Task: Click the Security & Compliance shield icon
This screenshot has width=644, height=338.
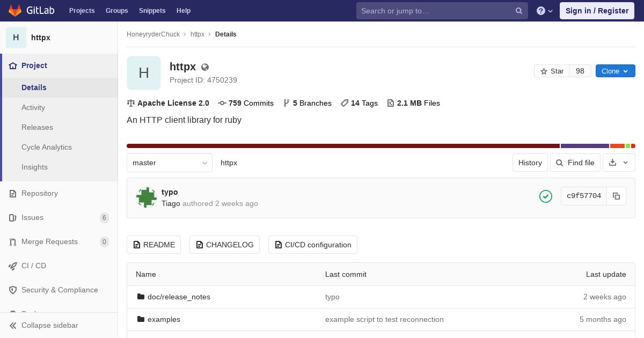Action: 13,290
